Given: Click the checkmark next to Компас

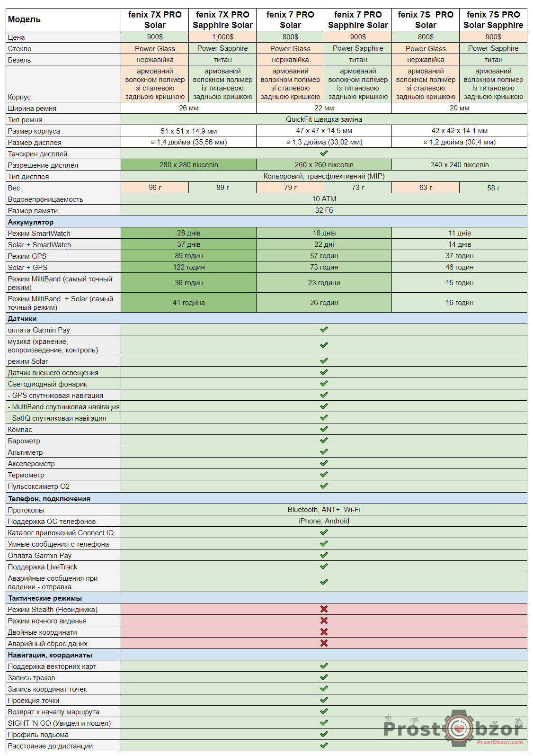Looking at the screenshot, I should point(324,429).
